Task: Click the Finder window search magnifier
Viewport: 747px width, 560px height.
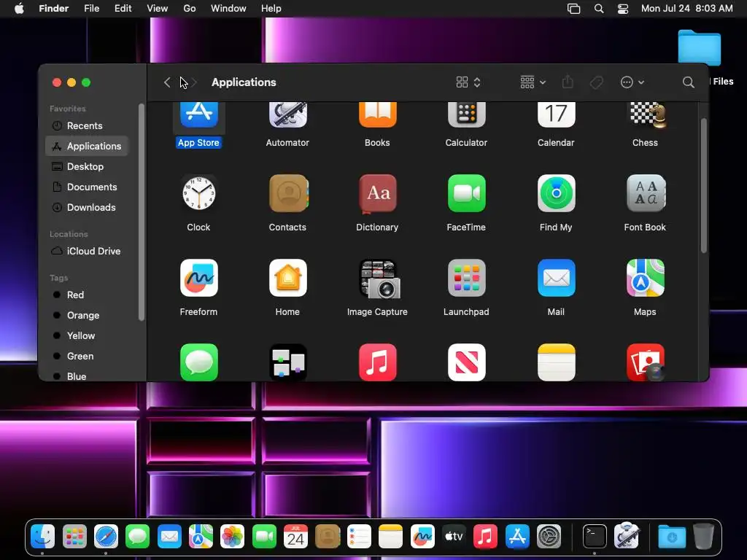Action: 688,82
